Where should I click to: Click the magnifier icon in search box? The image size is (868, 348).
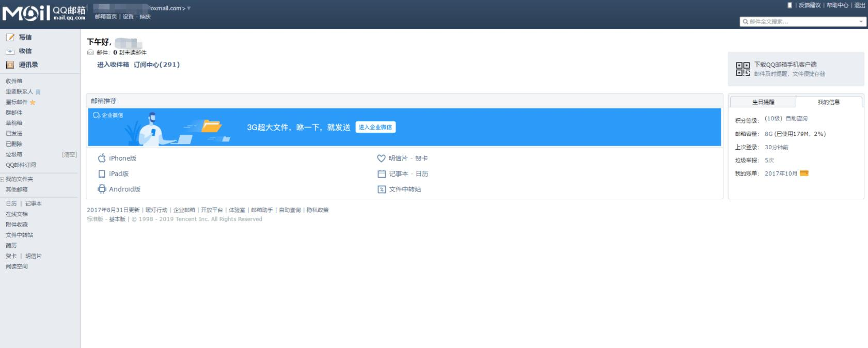coord(745,22)
